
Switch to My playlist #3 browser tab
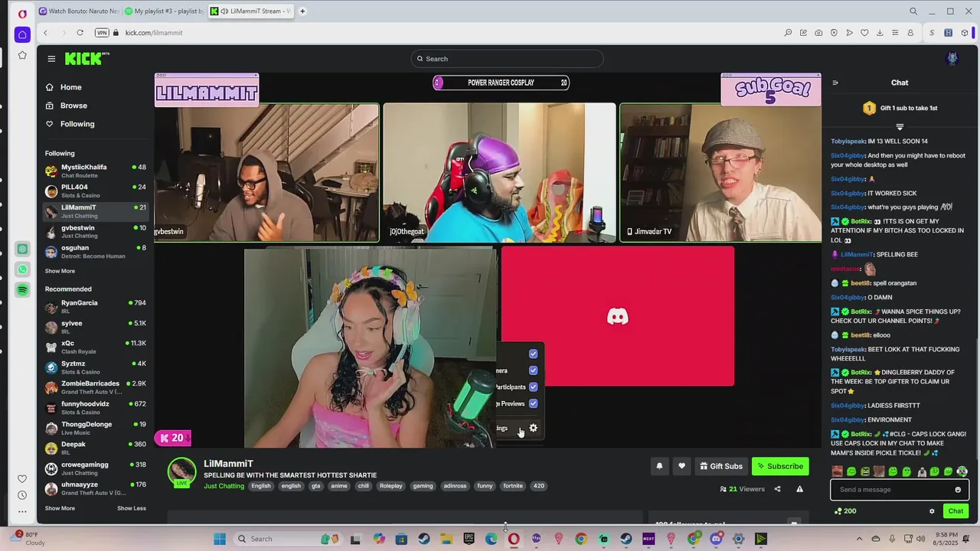tap(165, 11)
